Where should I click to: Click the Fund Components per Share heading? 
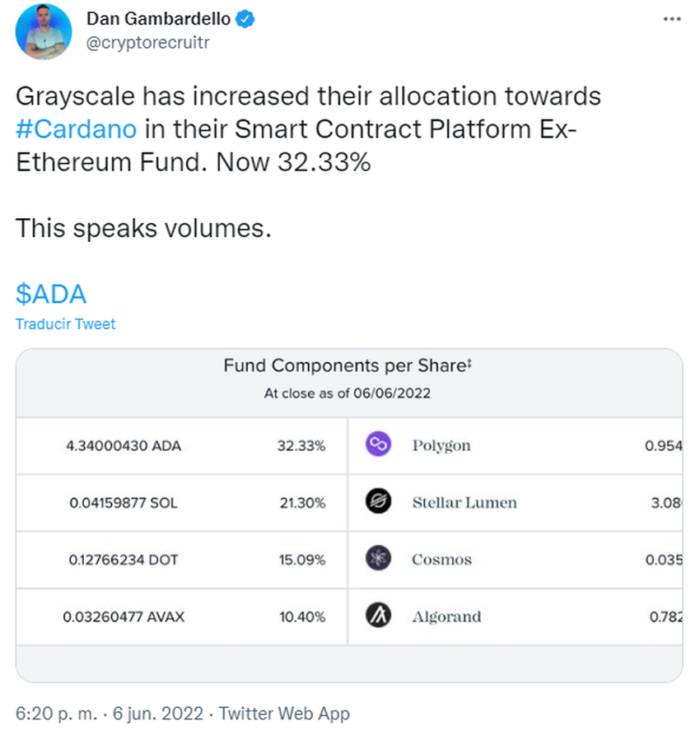(x=347, y=366)
